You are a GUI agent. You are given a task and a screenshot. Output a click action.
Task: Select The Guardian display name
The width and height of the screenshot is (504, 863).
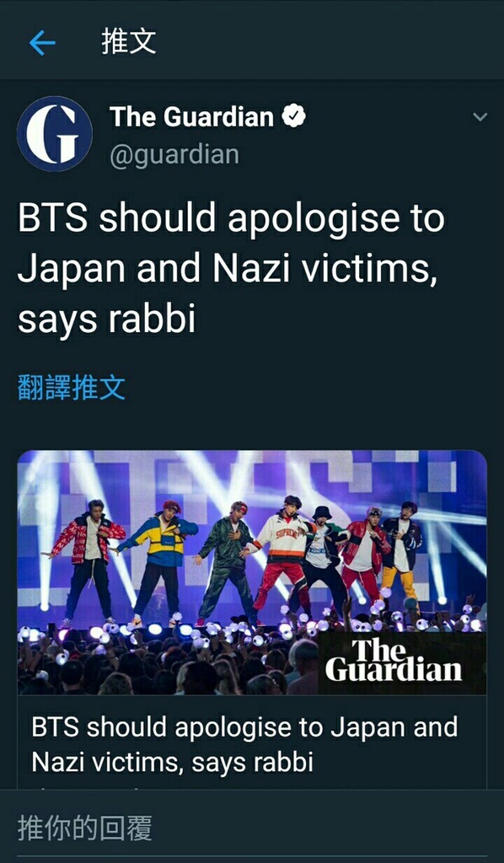(191, 116)
